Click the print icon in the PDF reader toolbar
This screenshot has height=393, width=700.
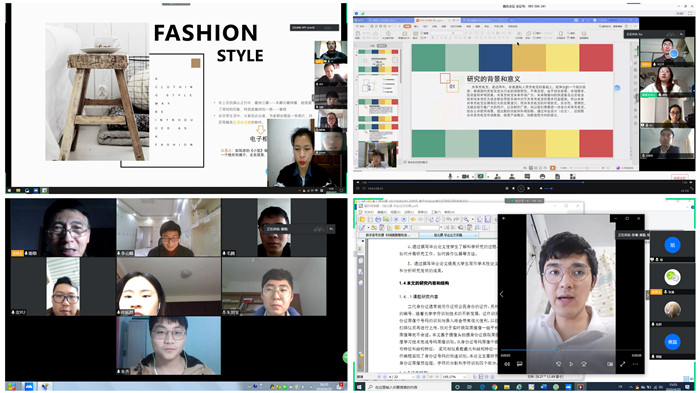(378, 220)
